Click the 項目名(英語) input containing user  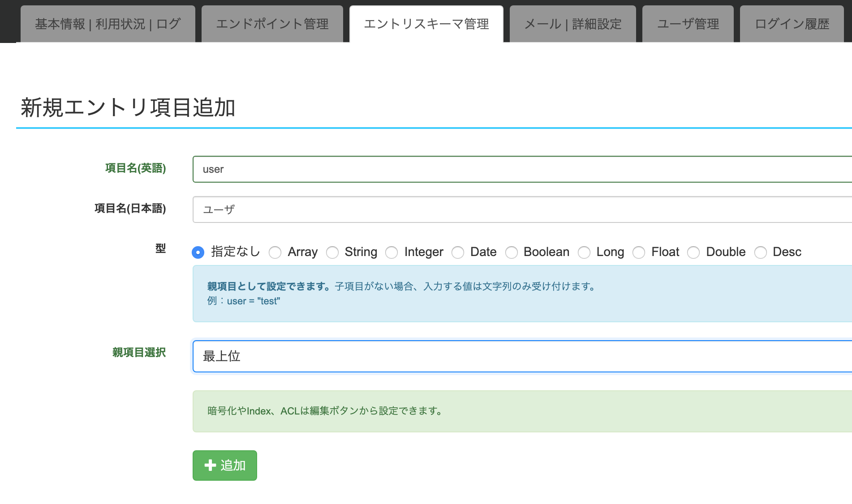point(522,169)
